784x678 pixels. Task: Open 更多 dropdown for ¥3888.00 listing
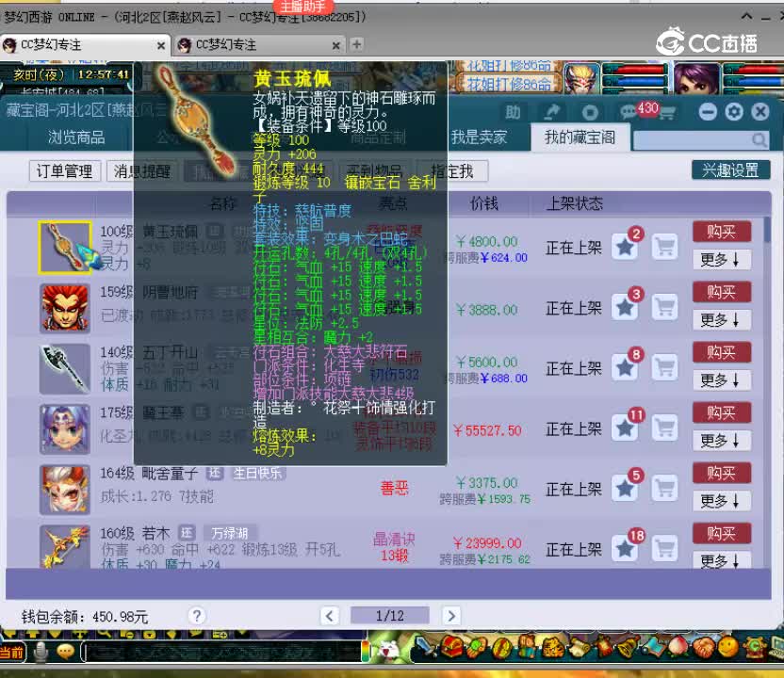coord(722,320)
